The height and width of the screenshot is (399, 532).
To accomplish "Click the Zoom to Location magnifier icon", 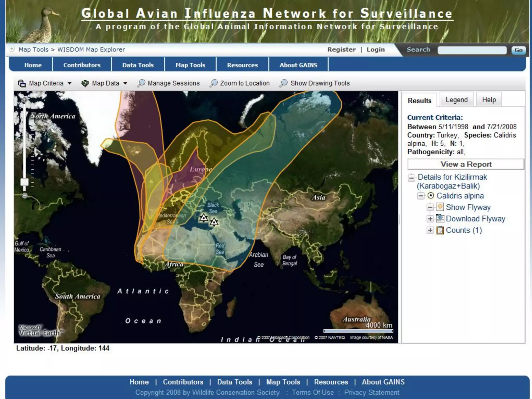I will pos(214,83).
